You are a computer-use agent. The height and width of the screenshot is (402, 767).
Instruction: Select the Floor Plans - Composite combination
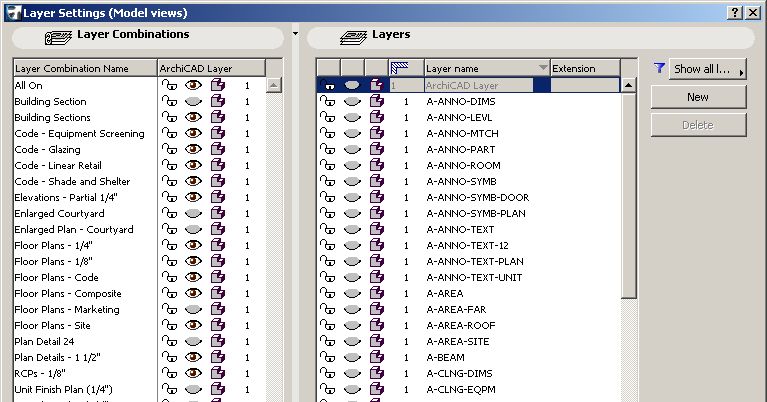tap(68, 293)
